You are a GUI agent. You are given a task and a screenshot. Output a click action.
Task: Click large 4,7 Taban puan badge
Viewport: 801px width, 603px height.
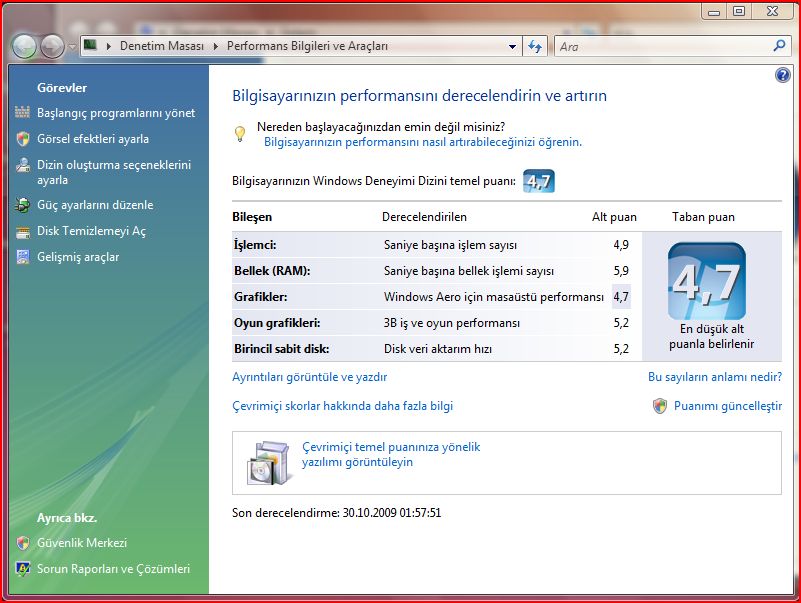point(706,281)
